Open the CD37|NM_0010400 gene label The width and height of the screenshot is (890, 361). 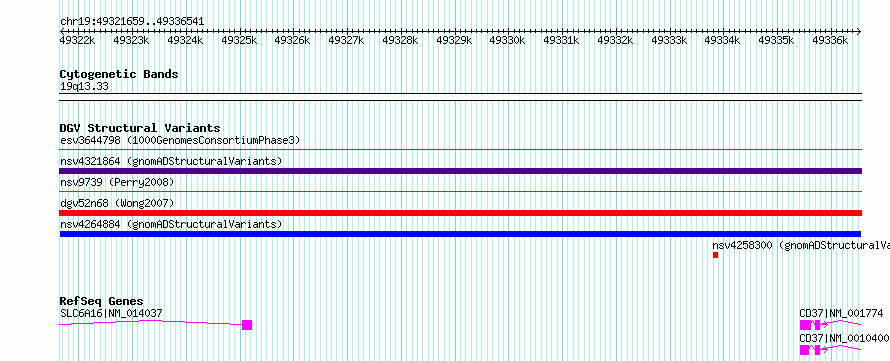[x=844, y=338]
